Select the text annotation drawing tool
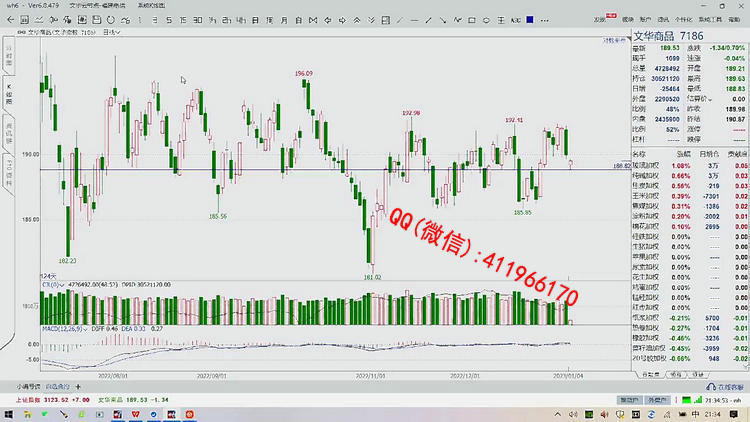Screen dimensions: 750x422 coord(516,20)
